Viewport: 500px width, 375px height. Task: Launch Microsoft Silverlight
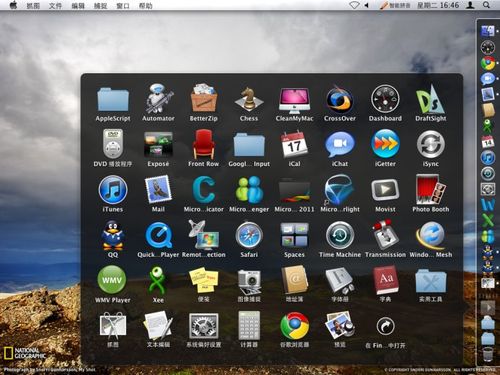[339, 189]
